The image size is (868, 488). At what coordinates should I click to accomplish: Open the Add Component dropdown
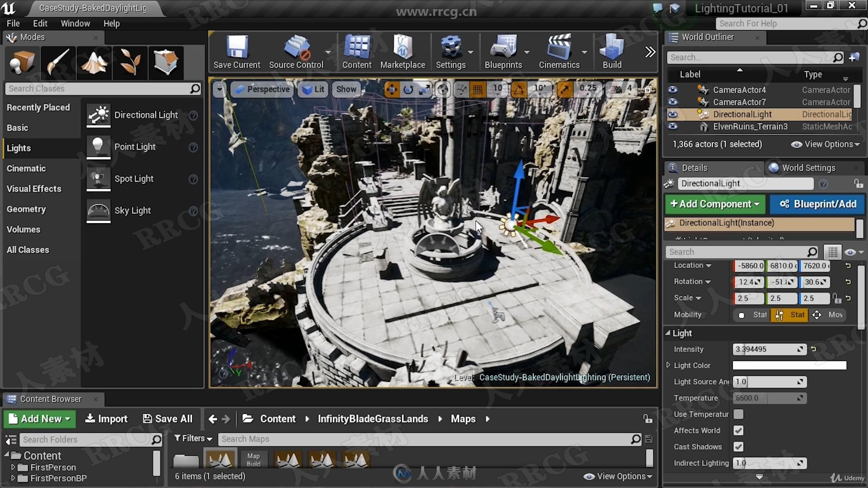click(x=715, y=204)
